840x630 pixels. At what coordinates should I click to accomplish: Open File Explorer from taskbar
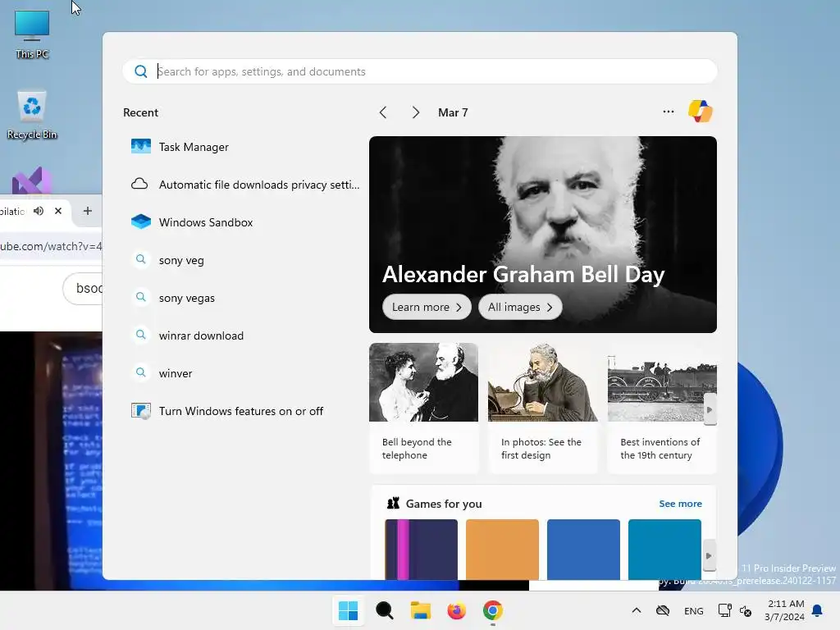coord(421,610)
